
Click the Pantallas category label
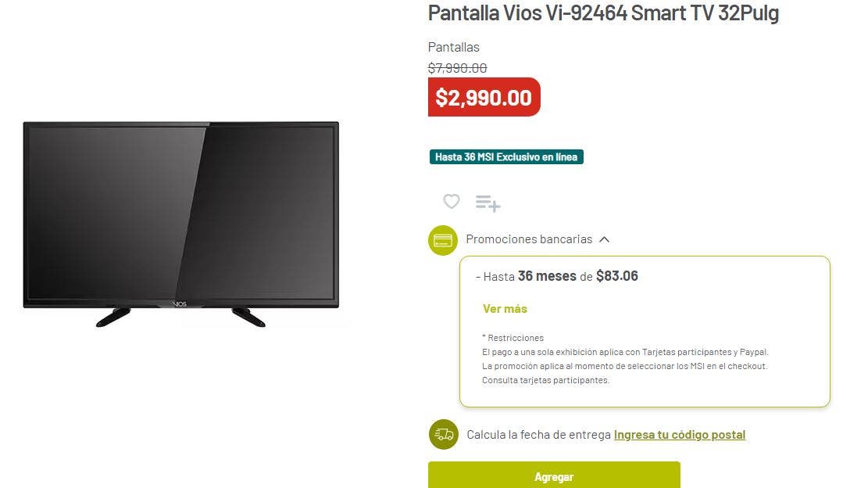click(x=453, y=47)
